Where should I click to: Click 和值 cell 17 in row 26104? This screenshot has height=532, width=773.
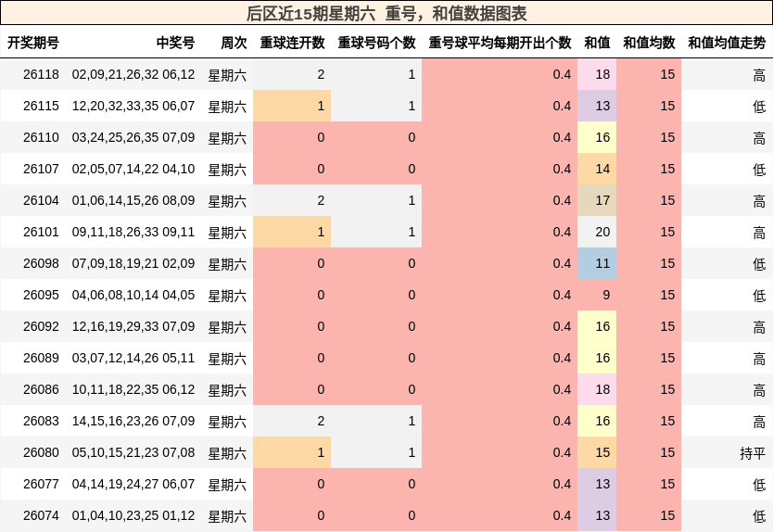[x=597, y=201]
